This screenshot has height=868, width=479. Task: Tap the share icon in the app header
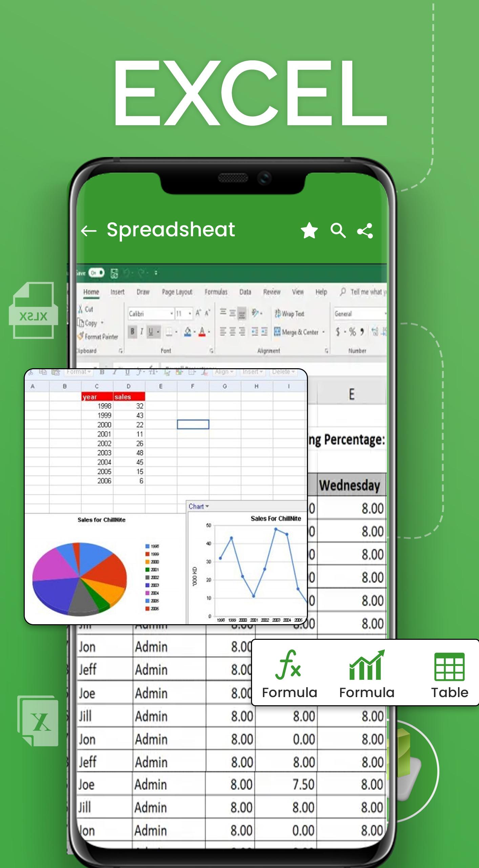coord(365,231)
